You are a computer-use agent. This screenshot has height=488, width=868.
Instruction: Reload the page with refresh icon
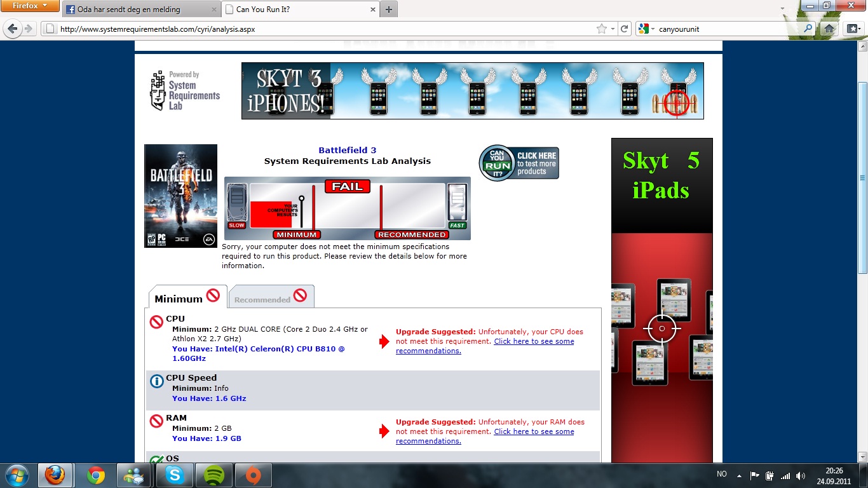pos(625,29)
